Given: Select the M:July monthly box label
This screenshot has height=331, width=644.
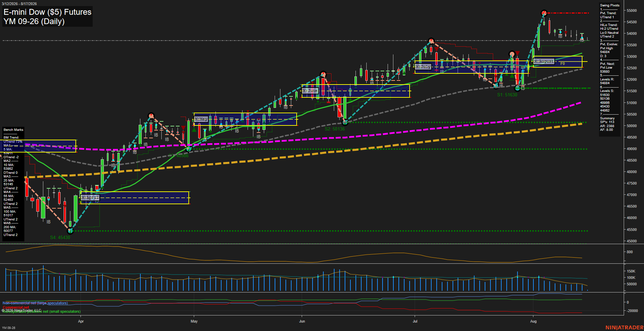Looking at the screenshot, I should coord(423,67).
